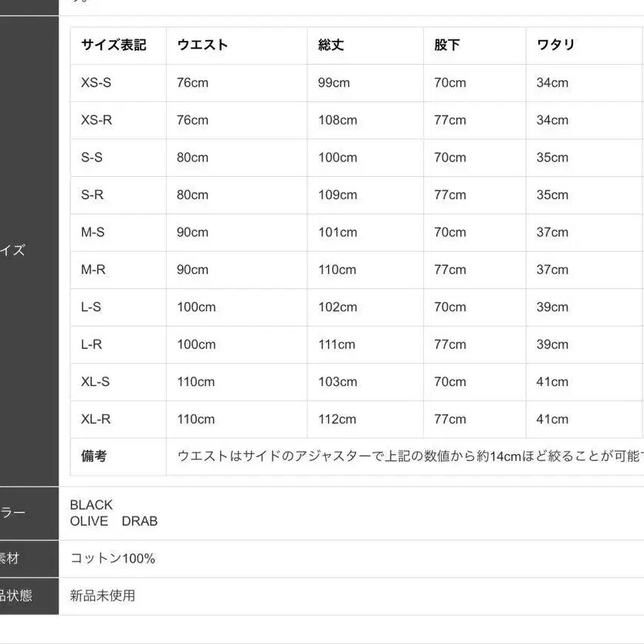Click the コットン100% material text
The height and width of the screenshot is (644, 644).
coord(113,558)
